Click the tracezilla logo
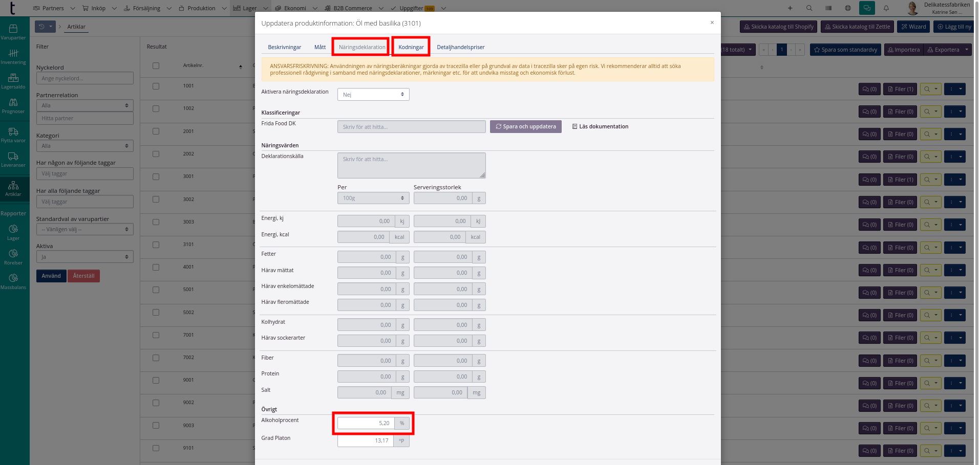 (13, 8)
